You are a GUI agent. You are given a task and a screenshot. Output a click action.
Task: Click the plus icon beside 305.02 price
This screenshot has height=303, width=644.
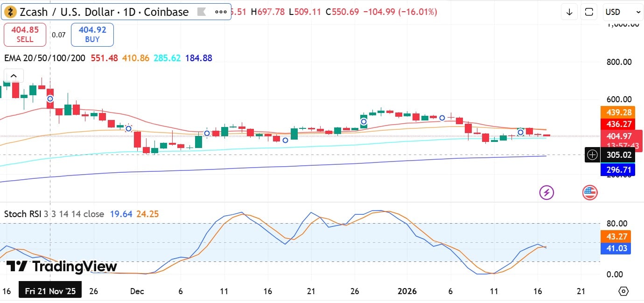coord(592,155)
